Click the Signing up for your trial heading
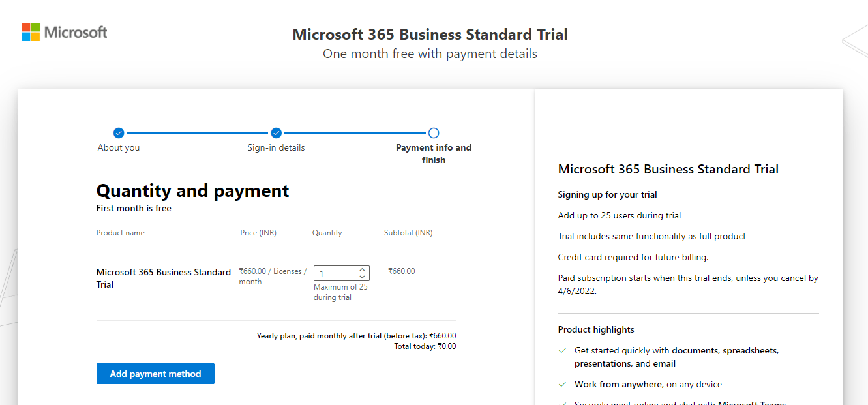This screenshot has height=405, width=868. [x=608, y=194]
